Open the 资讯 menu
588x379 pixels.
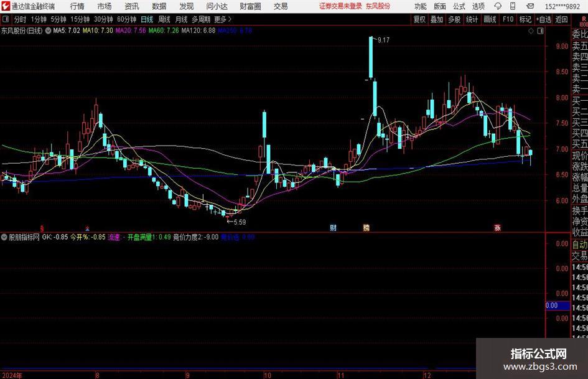(x=132, y=6)
